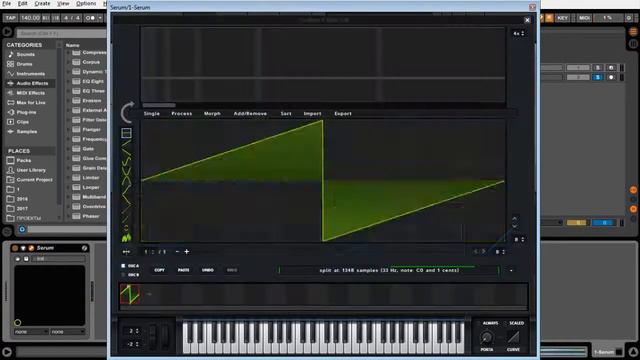Screen dimensions: 640x360
Task: Toggle the OSC A checkbox
Action: pyautogui.click(x=123, y=266)
